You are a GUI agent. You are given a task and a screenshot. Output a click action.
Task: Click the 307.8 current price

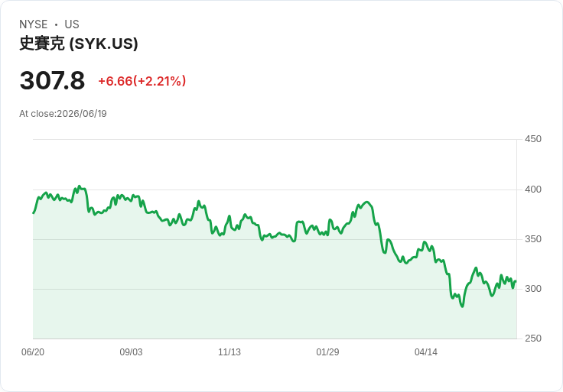point(53,80)
